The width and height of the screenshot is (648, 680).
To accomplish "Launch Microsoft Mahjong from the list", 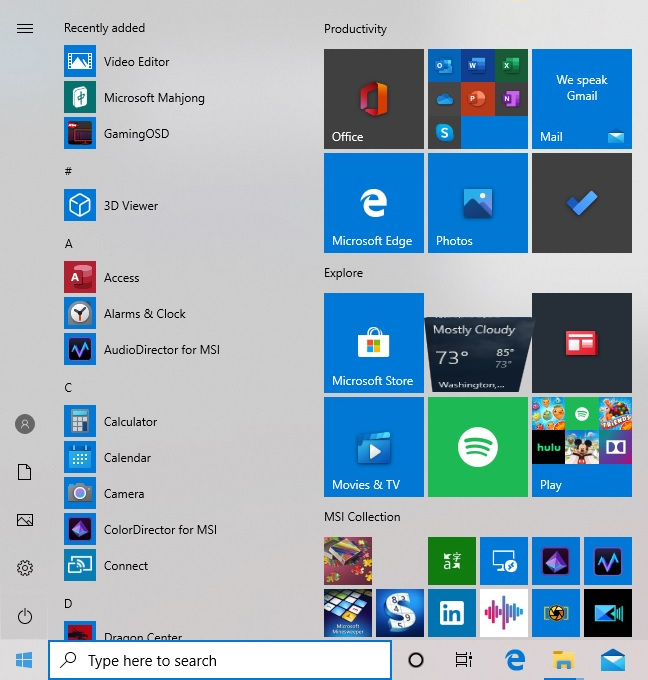I will click(153, 98).
